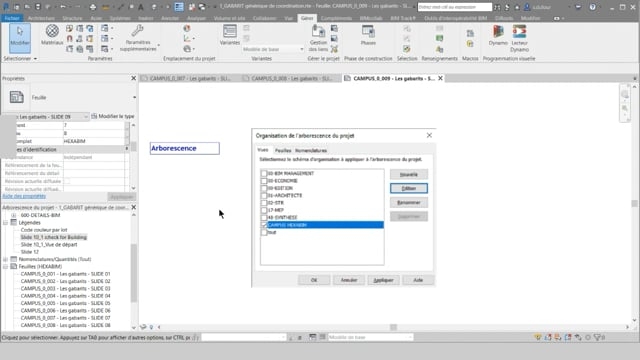Image resolution: width=640 pixels, height=360 pixels.
Task: Check the 01-ARCHITECTE scheme checkbox
Action: pyautogui.click(x=264, y=196)
